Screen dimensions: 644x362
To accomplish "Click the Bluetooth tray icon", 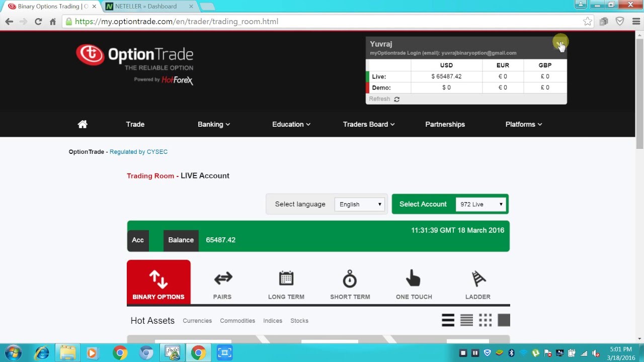I will click(x=511, y=353).
